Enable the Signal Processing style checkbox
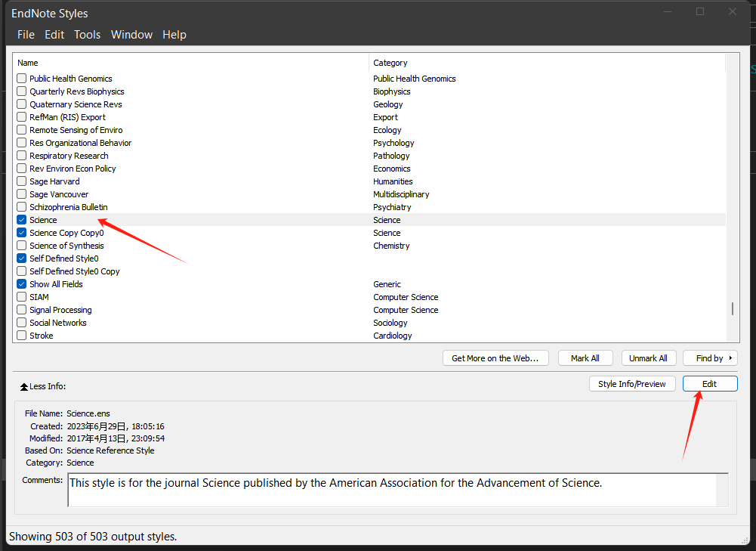Image resolution: width=756 pixels, height=551 pixels. 22,310
